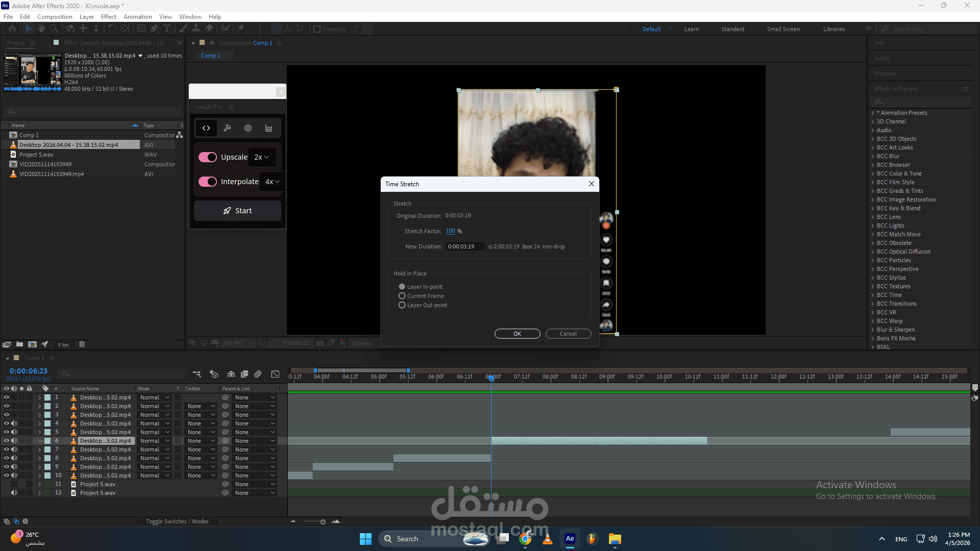The height and width of the screenshot is (551, 980).
Task: Click the label color swatch of layer 6
Action: tap(47, 441)
